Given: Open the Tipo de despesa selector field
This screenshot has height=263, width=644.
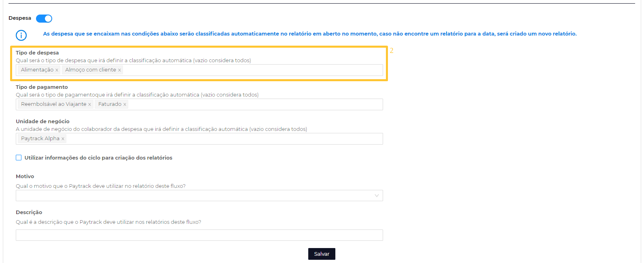Looking at the screenshot, I should pyautogui.click(x=251, y=70).
